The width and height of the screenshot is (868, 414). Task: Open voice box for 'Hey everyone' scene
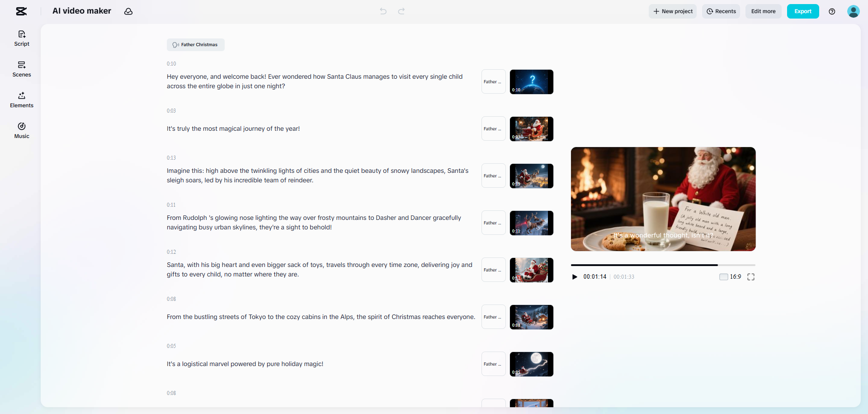click(494, 82)
